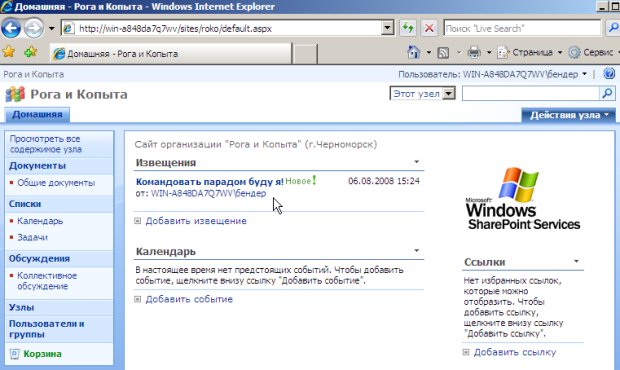Click the Live Search magnifier button

point(613,28)
